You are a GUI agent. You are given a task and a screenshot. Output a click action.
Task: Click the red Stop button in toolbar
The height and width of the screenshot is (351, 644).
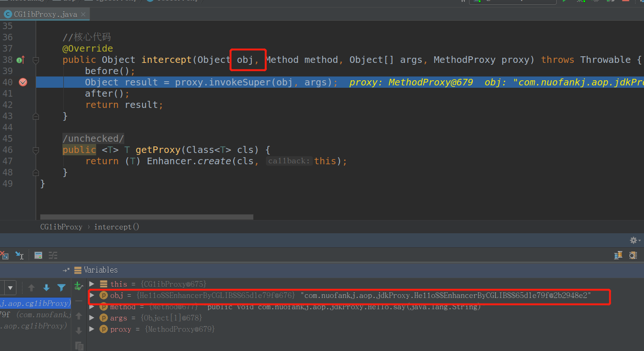625,1
